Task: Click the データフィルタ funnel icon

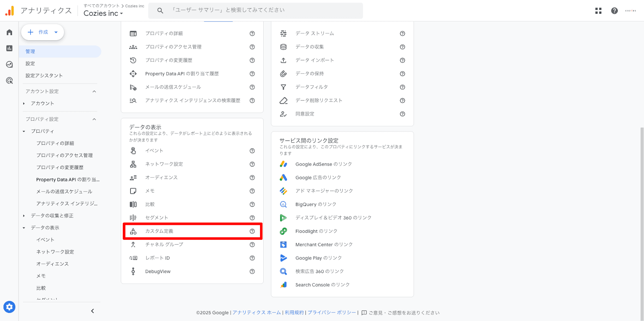Action: tap(283, 87)
